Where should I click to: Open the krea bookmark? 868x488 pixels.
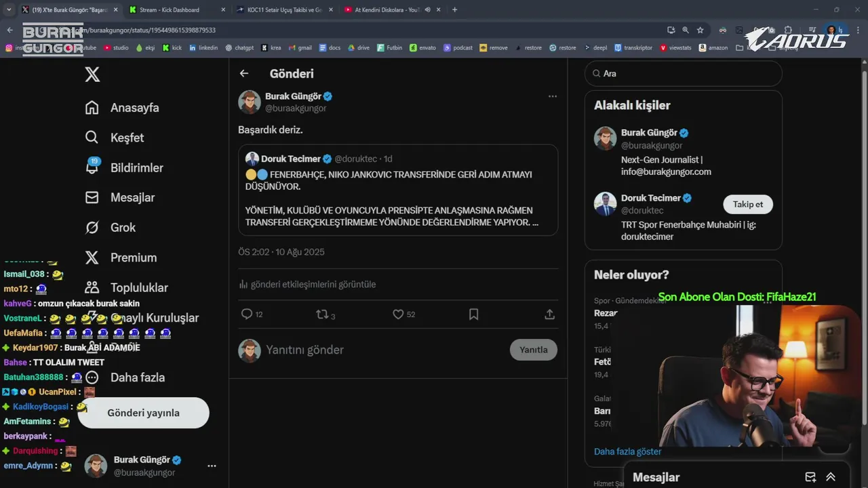[x=271, y=48]
